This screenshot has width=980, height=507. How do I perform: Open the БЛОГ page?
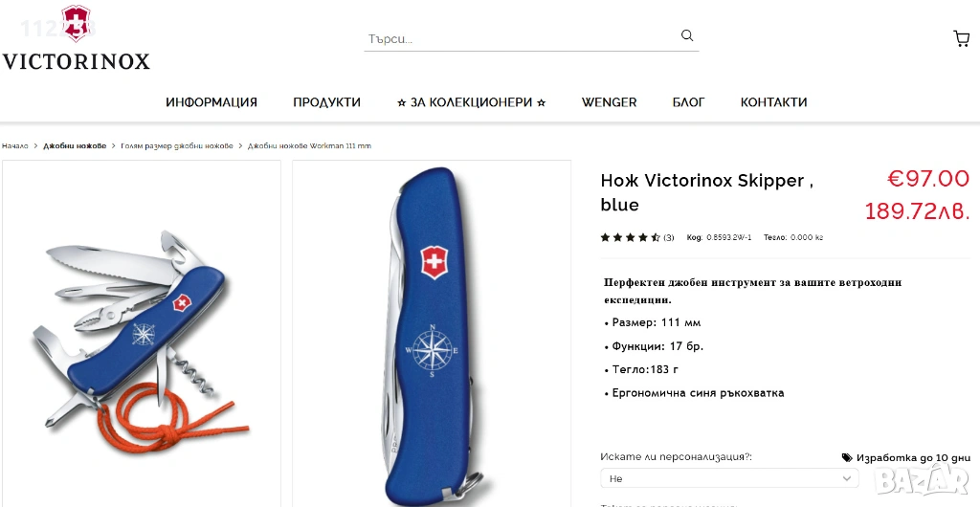pyautogui.click(x=689, y=101)
